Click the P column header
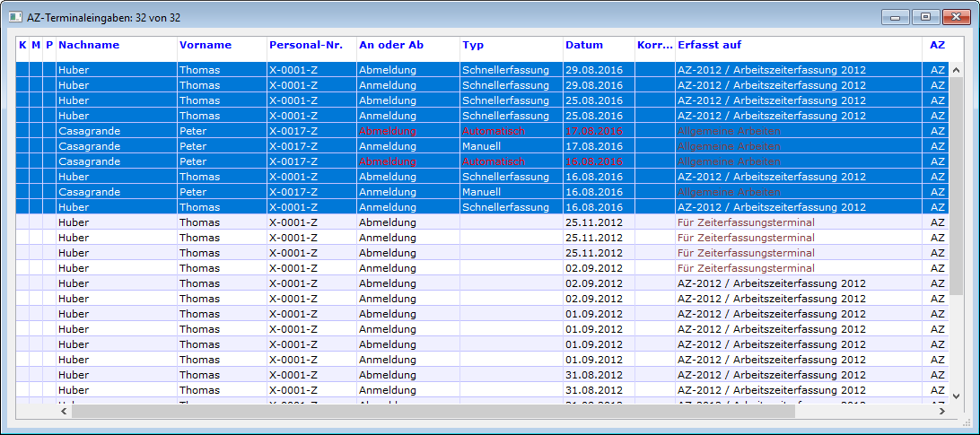Image resolution: width=980 pixels, height=435 pixels. click(x=49, y=45)
